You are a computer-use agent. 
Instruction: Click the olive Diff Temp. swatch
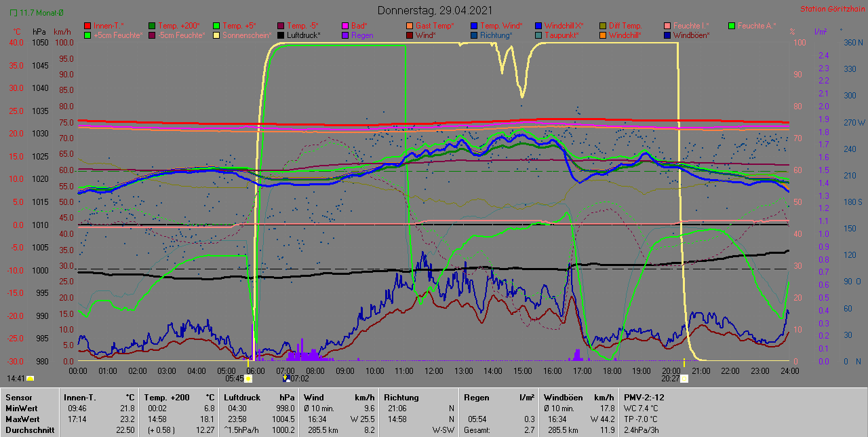coord(604,26)
